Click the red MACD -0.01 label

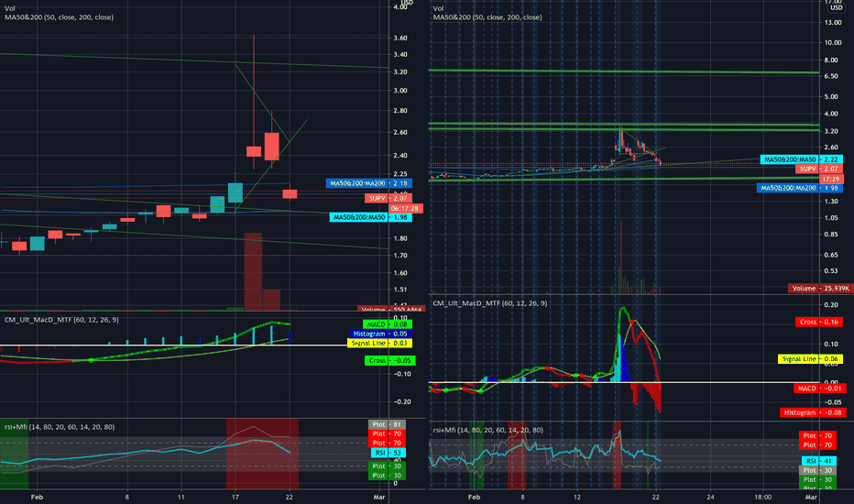pos(818,389)
